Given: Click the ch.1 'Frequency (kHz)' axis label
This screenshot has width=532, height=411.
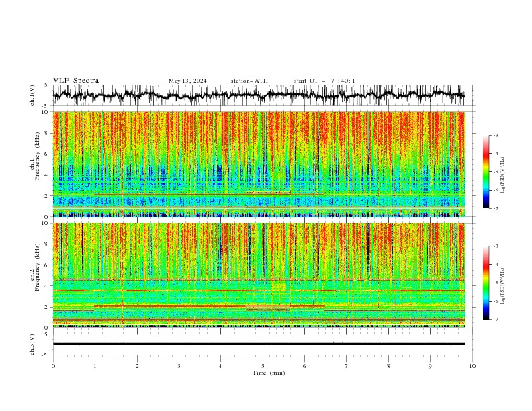Looking at the screenshot, I should click(38, 155).
